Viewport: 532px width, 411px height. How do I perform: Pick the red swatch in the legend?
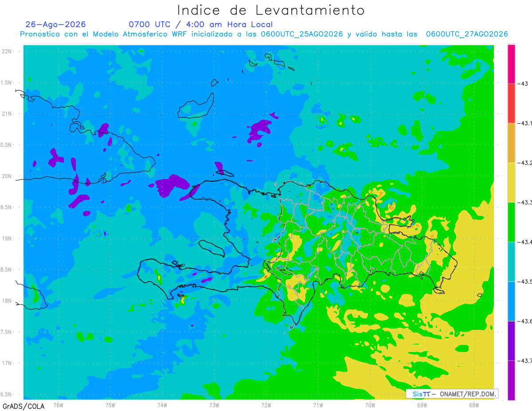[511, 103]
